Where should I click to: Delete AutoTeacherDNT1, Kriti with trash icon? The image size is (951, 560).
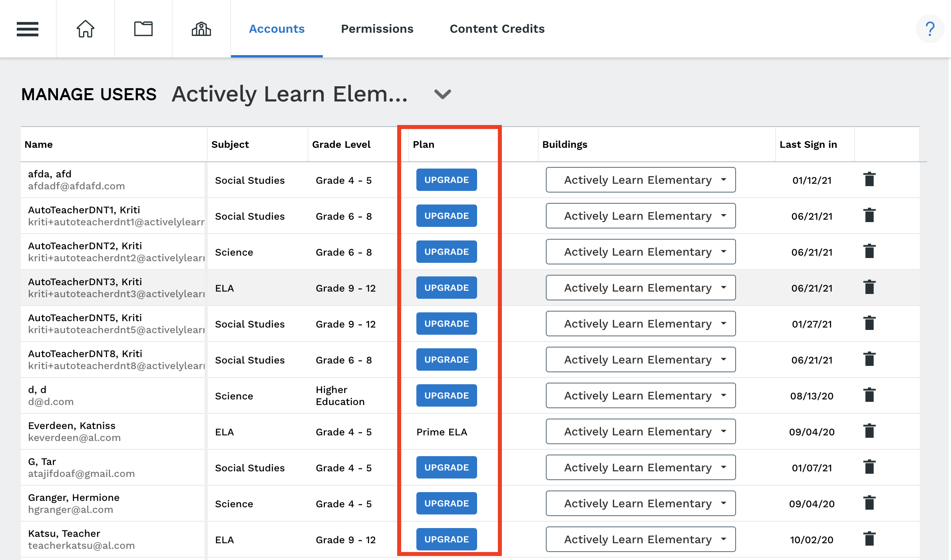[869, 215]
